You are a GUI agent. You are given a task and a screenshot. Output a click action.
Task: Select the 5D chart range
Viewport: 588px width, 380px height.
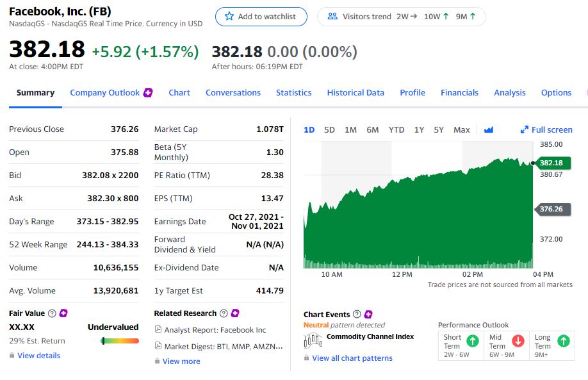coord(329,130)
